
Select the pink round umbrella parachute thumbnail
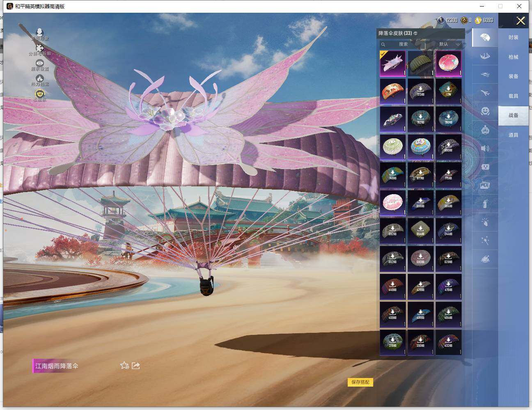[449, 64]
